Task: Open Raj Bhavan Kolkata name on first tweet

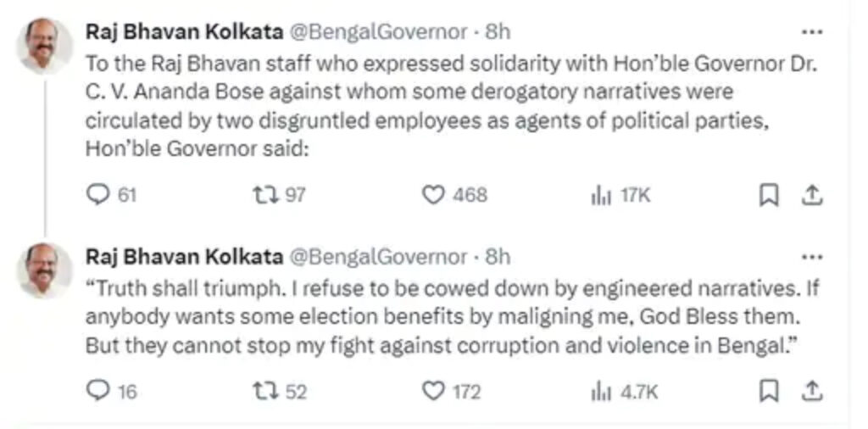Action: (x=185, y=32)
